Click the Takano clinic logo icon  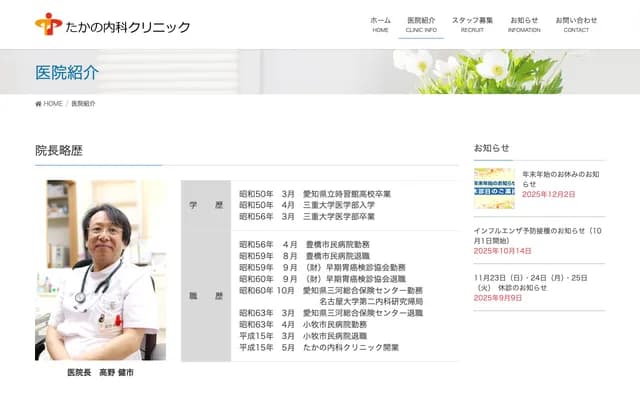pyautogui.click(x=49, y=24)
